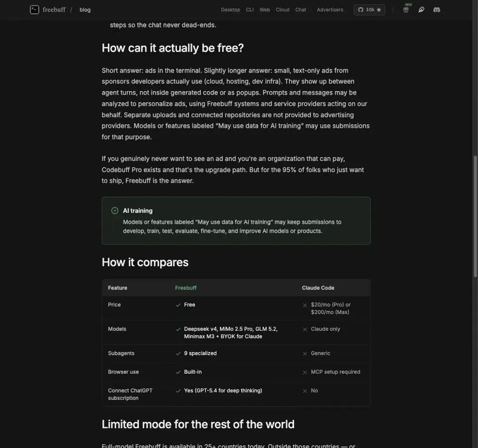
Task: Click the blog breadcrumb link
Action: point(85,10)
